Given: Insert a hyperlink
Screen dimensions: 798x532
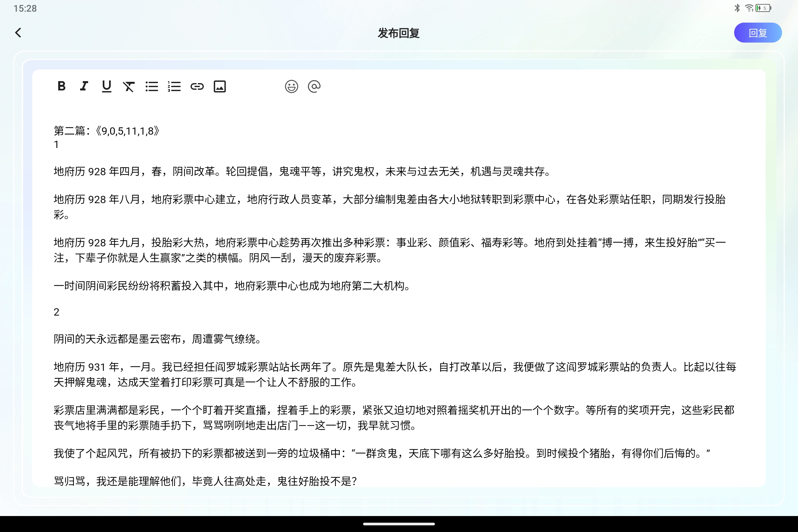Looking at the screenshot, I should (x=197, y=86).
